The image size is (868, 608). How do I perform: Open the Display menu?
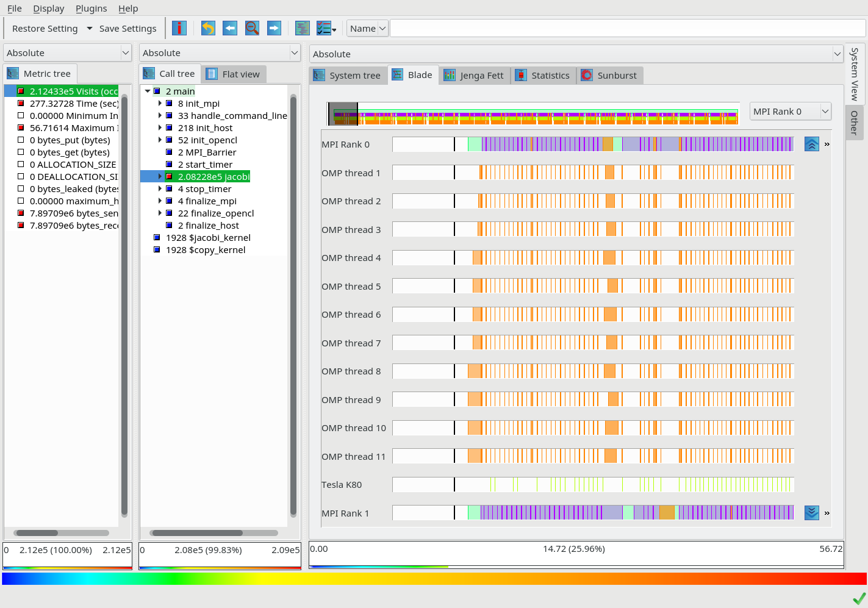tap(49, 9)
